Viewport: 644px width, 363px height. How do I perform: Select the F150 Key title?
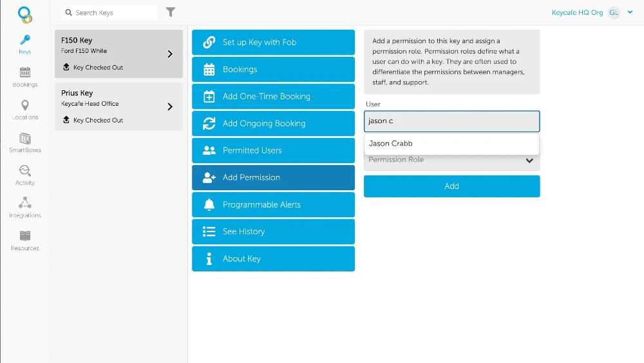pyautogui.click(x=77, y=40)
